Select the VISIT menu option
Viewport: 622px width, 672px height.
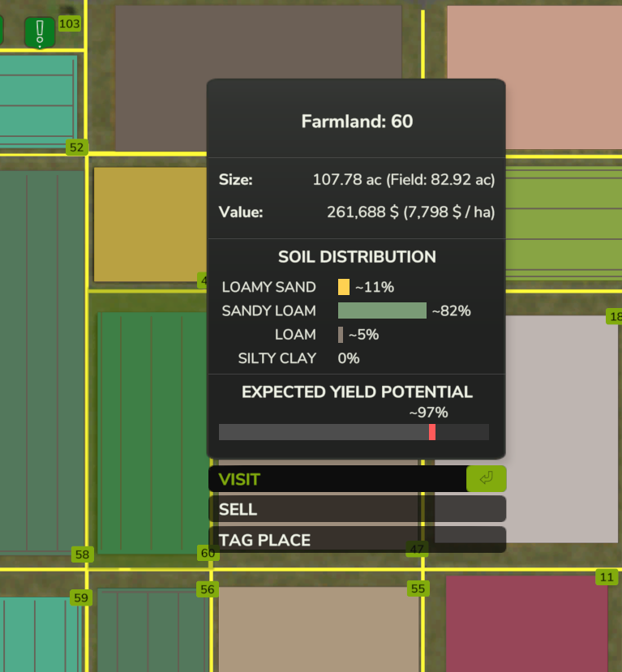(357, 479)
